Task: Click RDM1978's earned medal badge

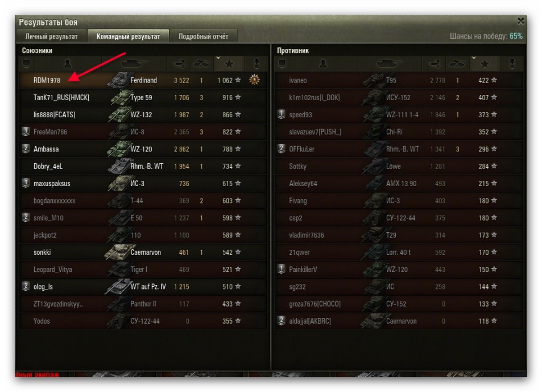Action: click(254, 80)
